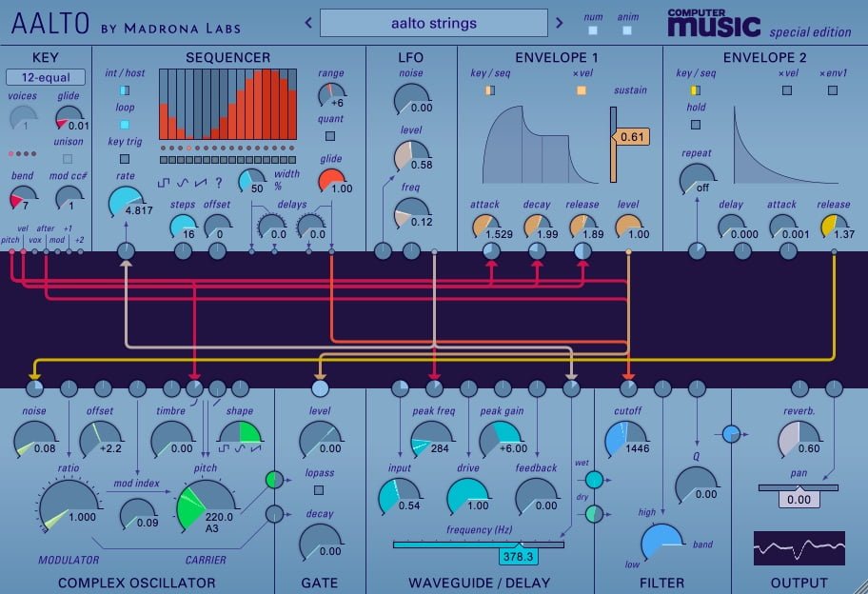Enable the sequencer quant checkbox

(330, 135)
